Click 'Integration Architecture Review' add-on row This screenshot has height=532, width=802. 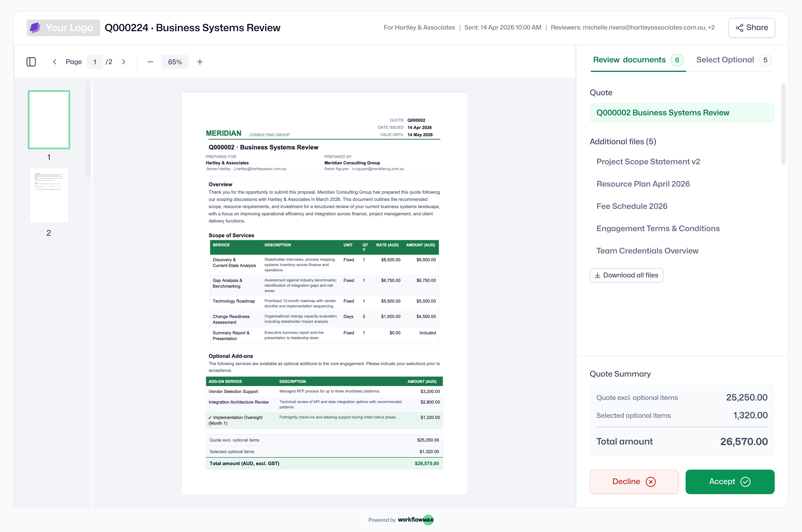[324, 404]
